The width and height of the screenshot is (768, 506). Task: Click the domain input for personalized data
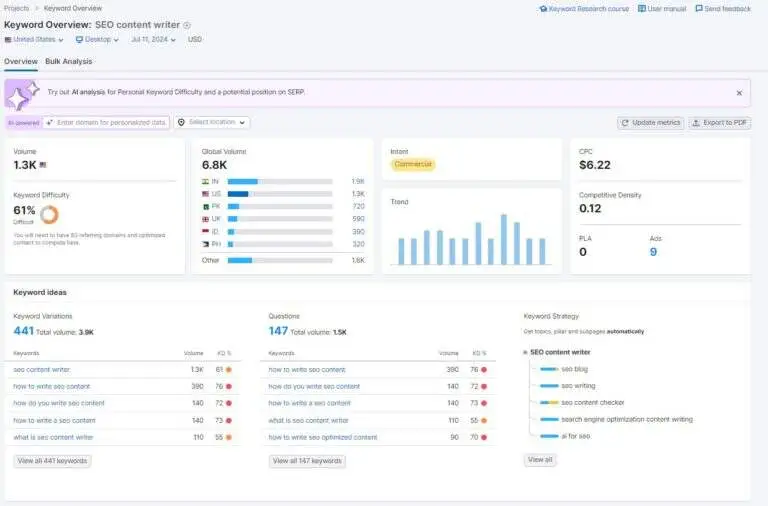point(106,122)
